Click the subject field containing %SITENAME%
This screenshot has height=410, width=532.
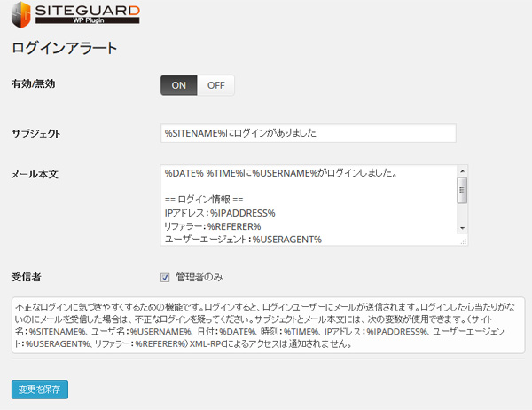(308, 133)
